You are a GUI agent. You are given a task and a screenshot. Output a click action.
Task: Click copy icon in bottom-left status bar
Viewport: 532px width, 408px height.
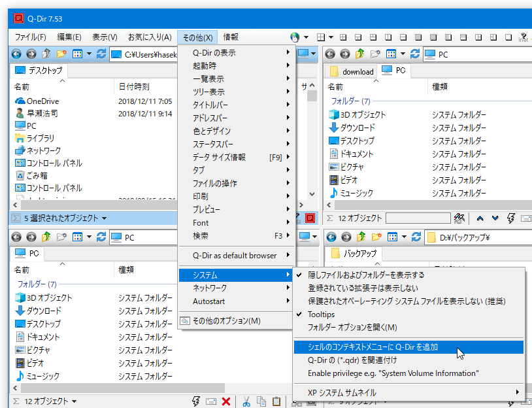(261, 401)
